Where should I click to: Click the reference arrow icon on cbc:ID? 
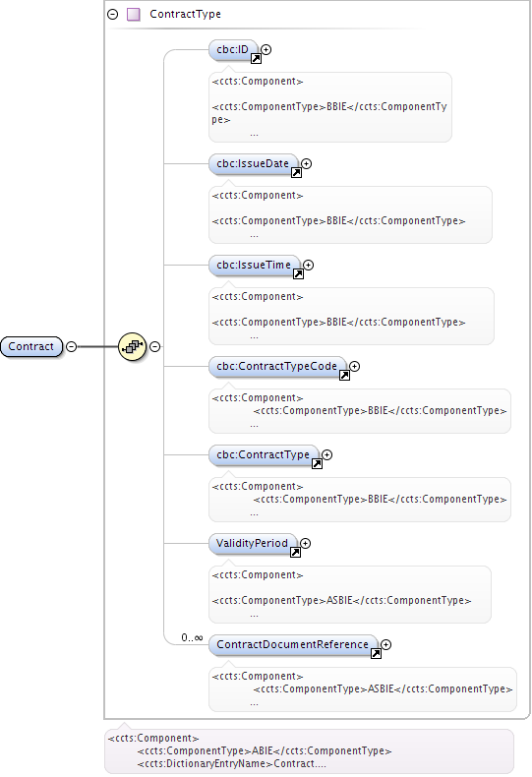[256, 59]
